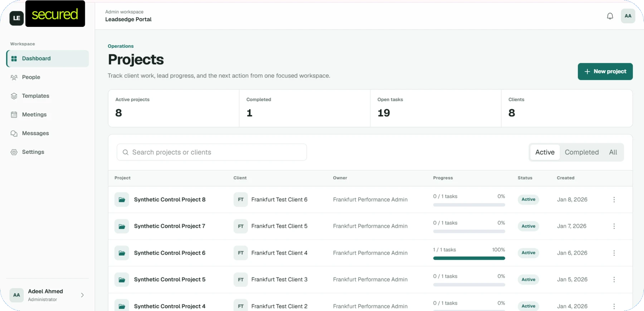Screen dimensions: 644x311
Task: Open row menu for Synthetic Control Project 5
Action: (x=614, y=279)
